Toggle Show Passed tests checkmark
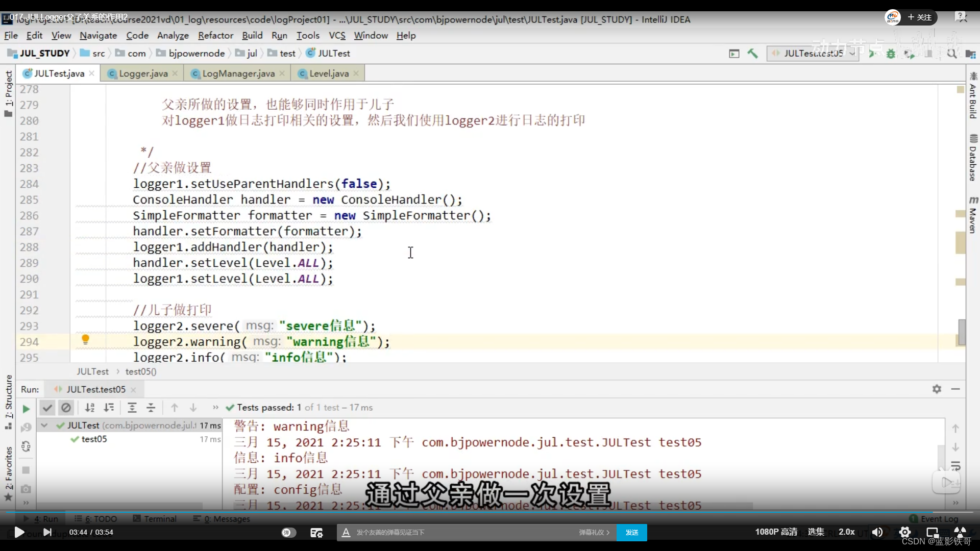The image size is (980, 551). [x=47, y=408]
